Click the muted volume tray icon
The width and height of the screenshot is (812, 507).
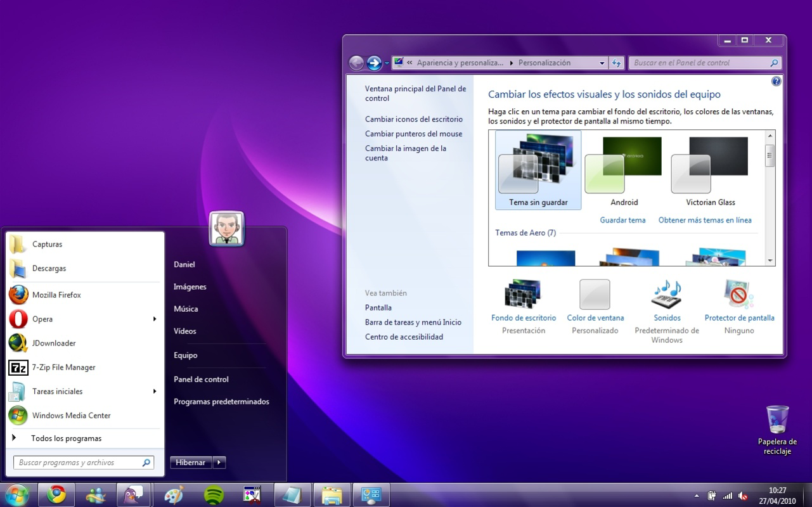742,496
